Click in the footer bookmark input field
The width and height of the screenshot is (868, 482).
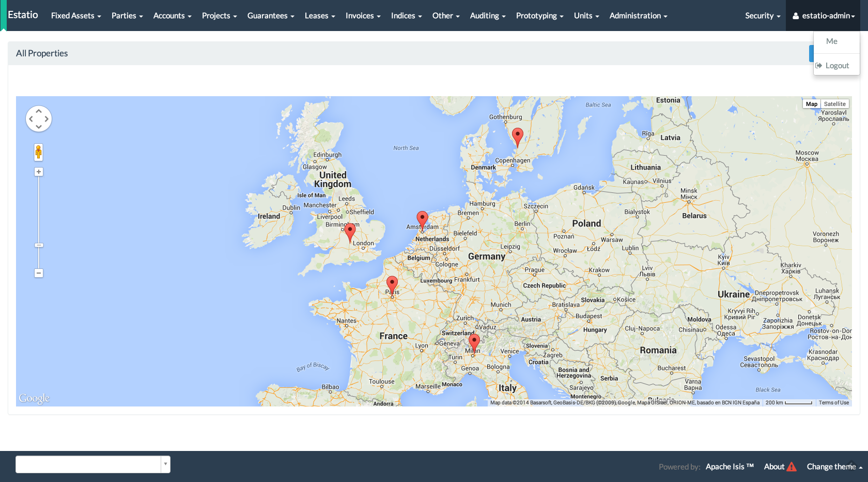point(88,464)
